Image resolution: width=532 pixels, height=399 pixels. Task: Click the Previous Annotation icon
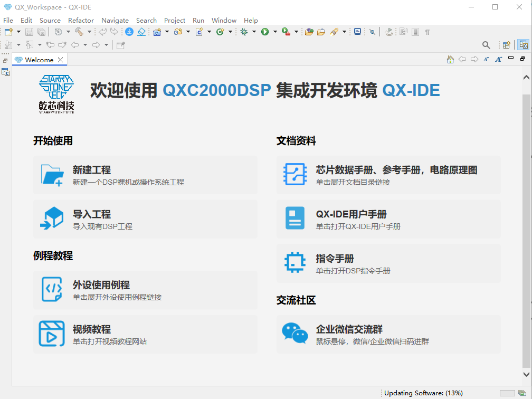[30, 45]
